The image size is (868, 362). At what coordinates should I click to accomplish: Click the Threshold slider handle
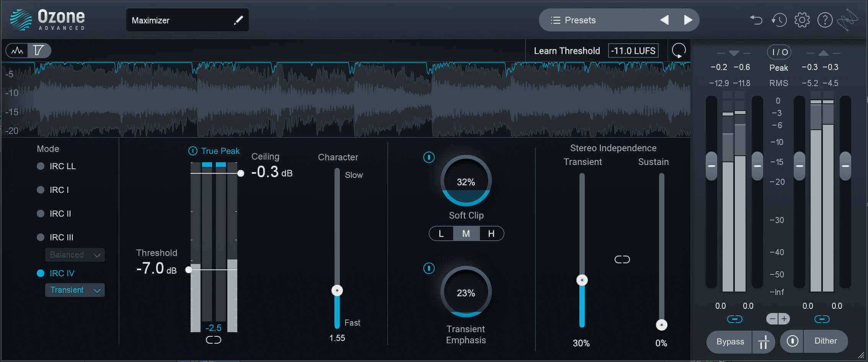point(188,270)
